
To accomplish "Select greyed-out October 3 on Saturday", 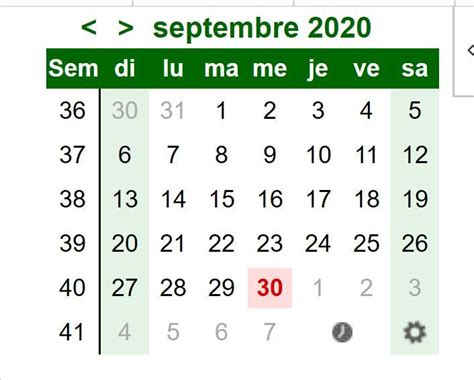I will (x=415, y=288).
